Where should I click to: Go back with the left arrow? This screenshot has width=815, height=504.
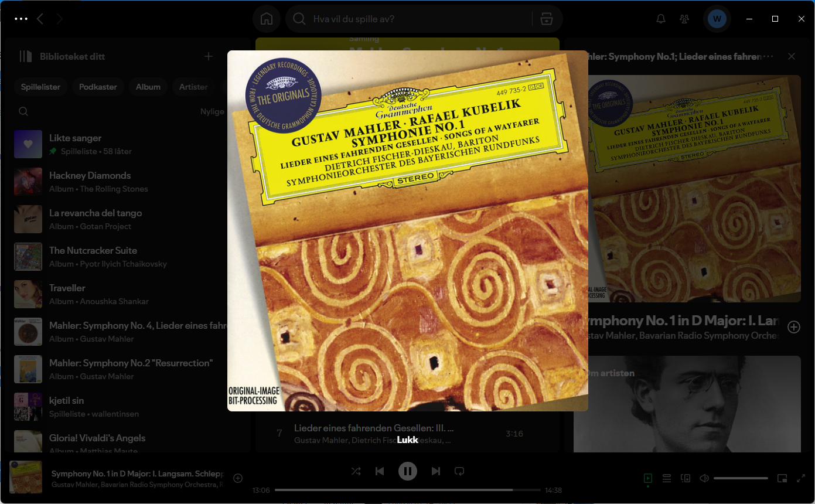(x=40, y=19)
